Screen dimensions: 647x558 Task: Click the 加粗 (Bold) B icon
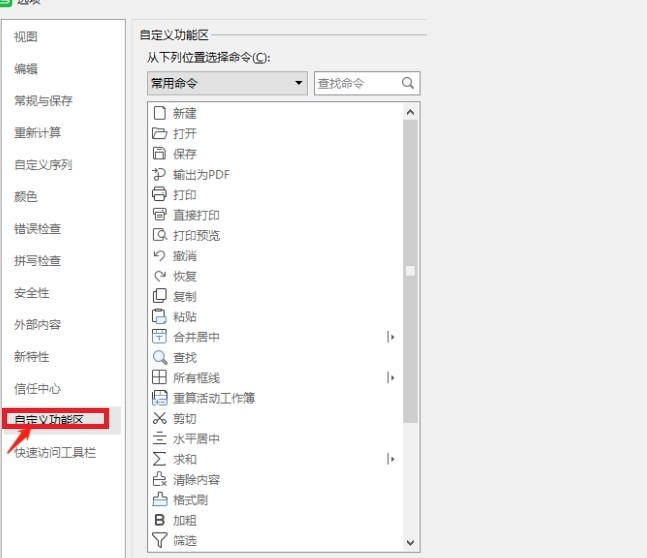pyautogui.click(x=158, y=520)
